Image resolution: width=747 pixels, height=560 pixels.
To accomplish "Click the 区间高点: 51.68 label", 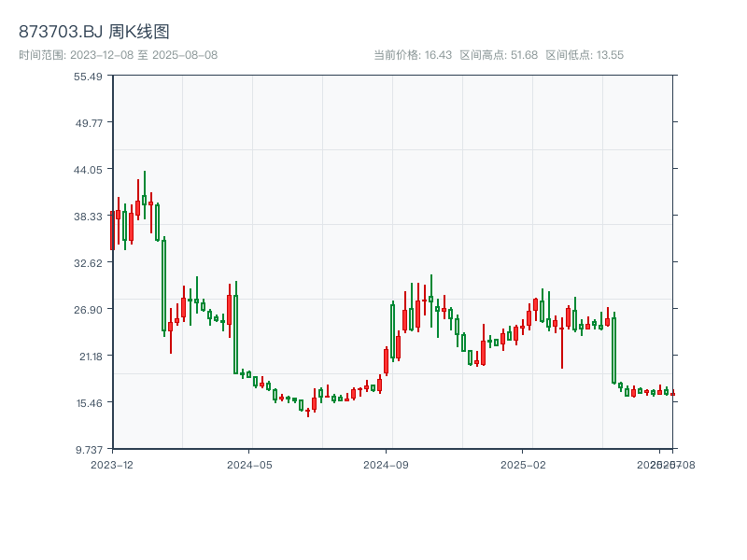I will pyautogui.click(x=499, y=55).
